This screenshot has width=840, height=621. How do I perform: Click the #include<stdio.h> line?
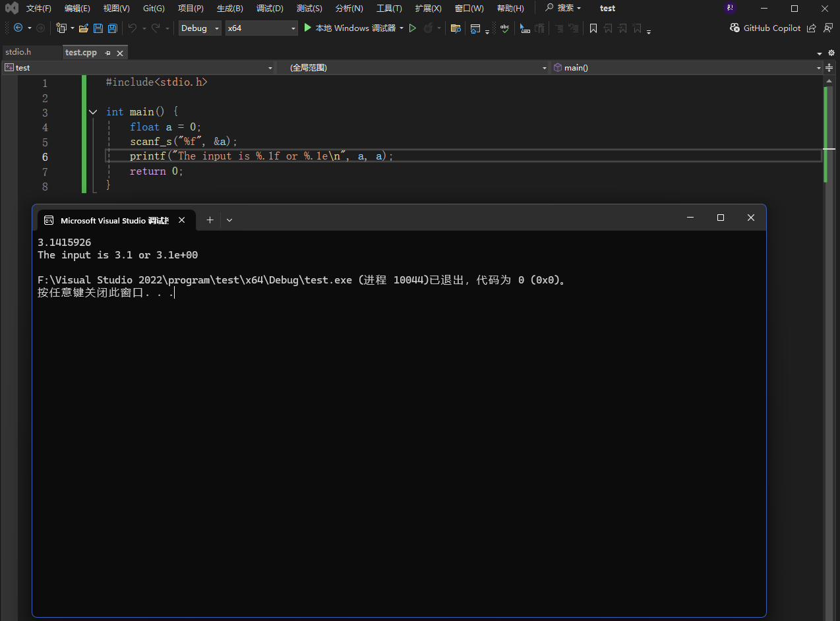click(x=157, y=82)
